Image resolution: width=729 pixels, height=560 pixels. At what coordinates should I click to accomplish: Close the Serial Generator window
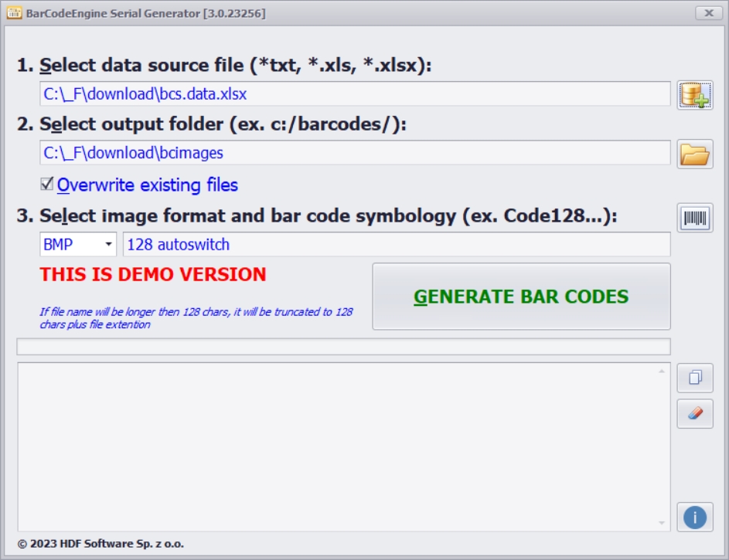pyautogui.click(x=707, y=13)
